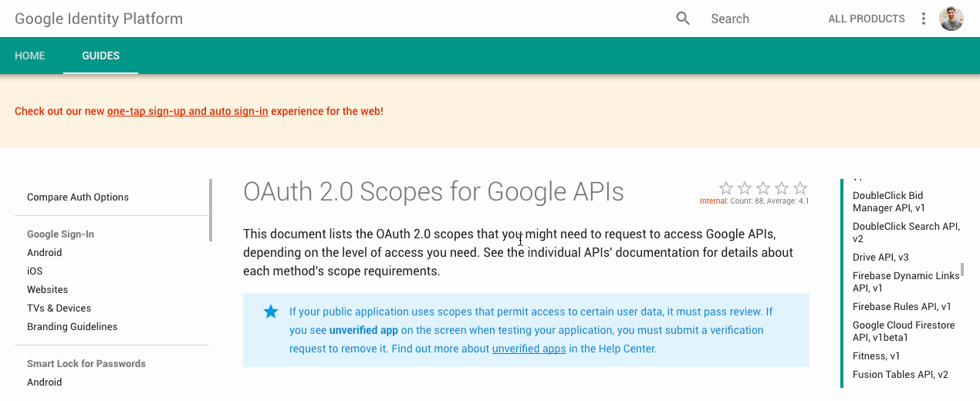Image resolution: width=980 pixels, height=401 pixels.
Task: Jump to DoubleClick Search API, v2
Action: (906, 232)
